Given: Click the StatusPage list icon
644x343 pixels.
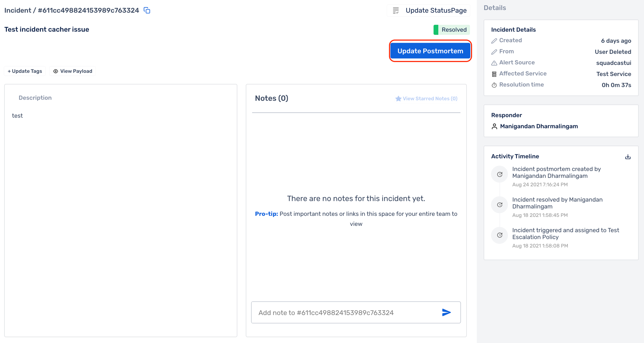Looking at the screenshot, I should 396,11.
